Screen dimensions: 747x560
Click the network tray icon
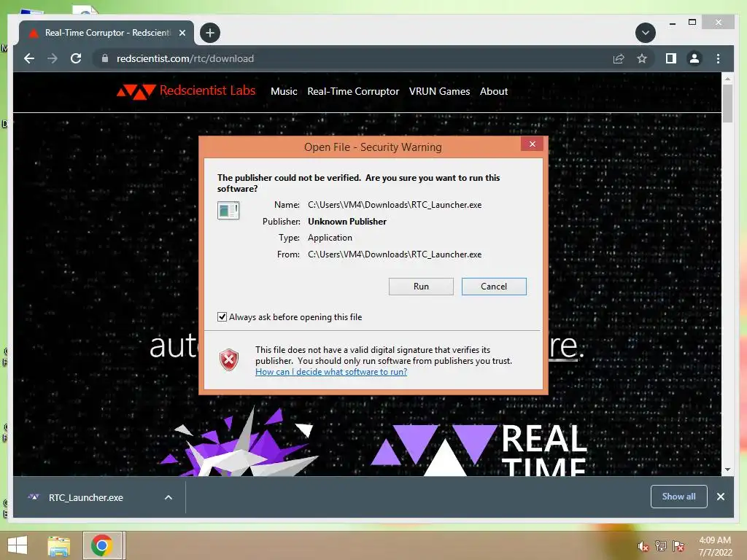tap(661, 545)
